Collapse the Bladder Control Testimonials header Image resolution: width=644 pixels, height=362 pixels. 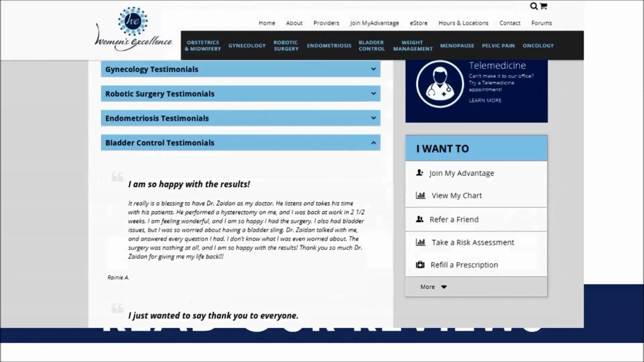[x=240, y=142]
